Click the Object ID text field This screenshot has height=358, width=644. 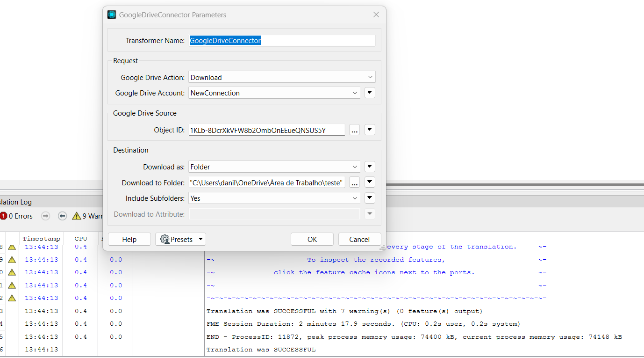[267, 130]
